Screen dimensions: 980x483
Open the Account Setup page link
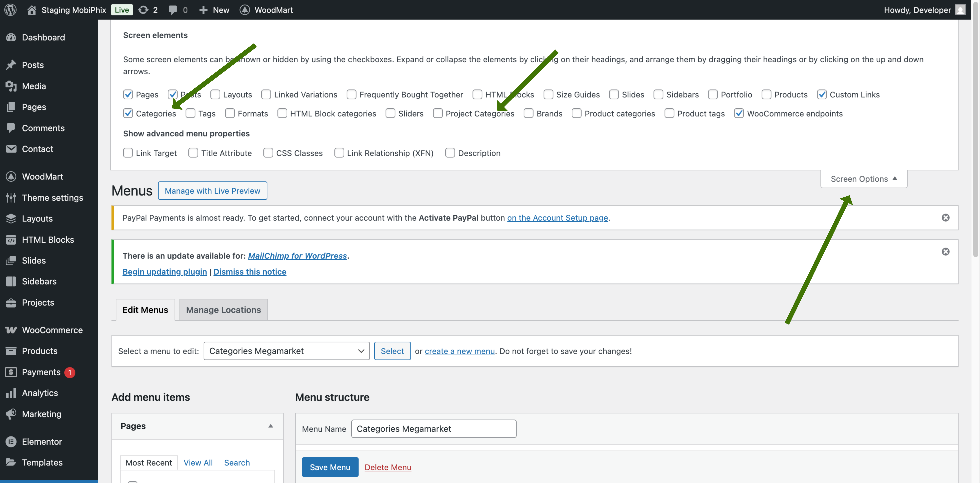tap(557, 218)
